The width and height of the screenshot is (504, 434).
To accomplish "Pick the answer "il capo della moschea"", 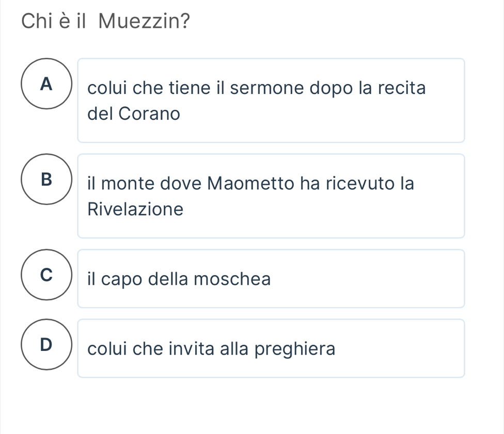I will click(271, 279).
